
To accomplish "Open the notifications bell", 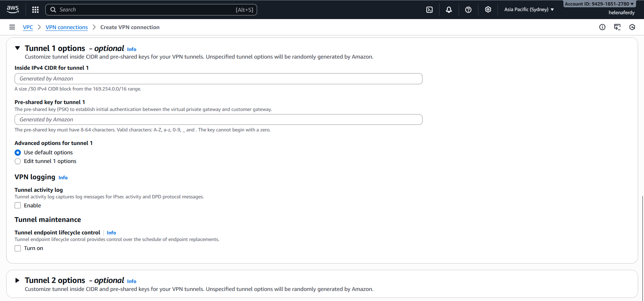I will 449,10.
